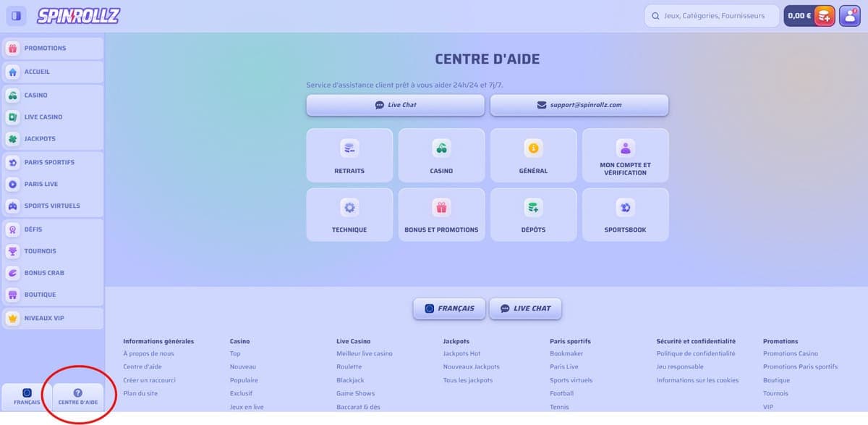The height and width of the screenshot is (425, 868).
Task: Open the Technique help category
Action: tap(349, 214)
